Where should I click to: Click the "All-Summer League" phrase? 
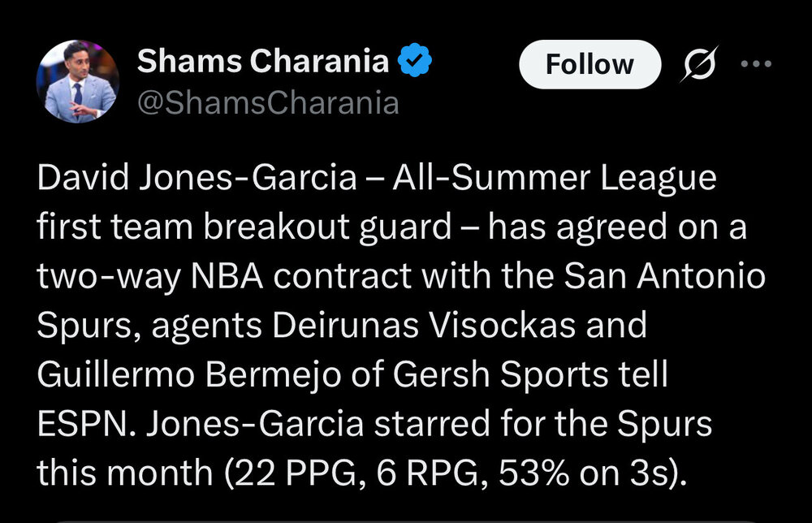[555, 179]
